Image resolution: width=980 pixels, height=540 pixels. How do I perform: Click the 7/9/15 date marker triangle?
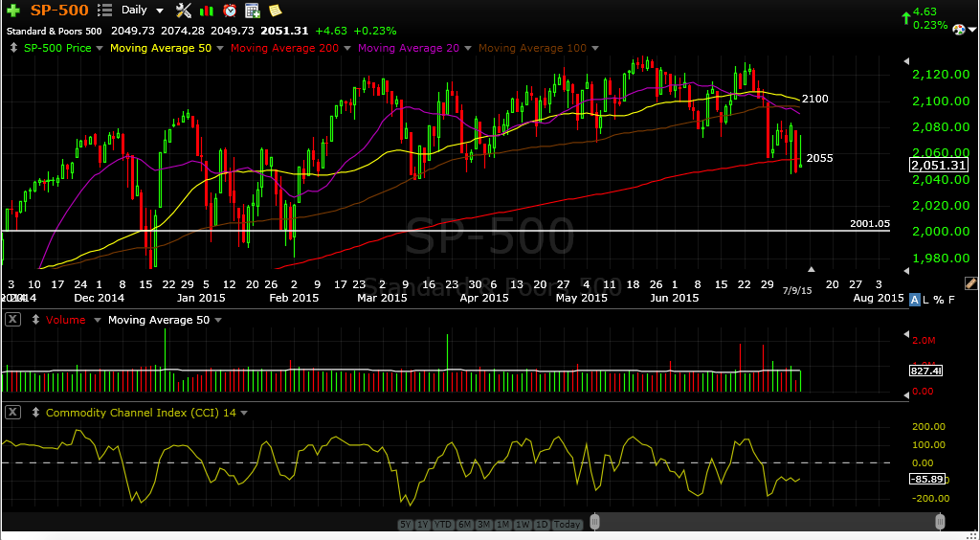point(812,269)
